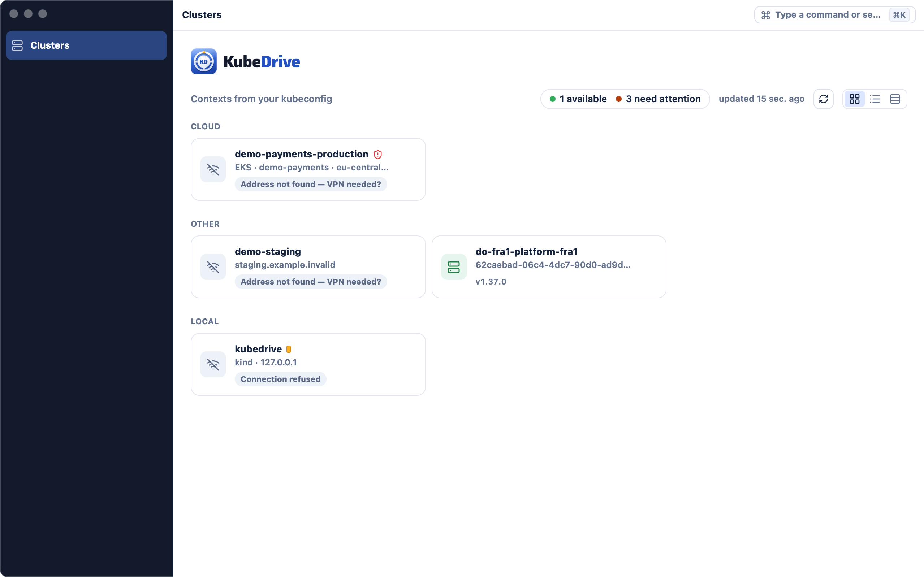Click offline wifi icon on demo-payments-production card

(213, 169)
